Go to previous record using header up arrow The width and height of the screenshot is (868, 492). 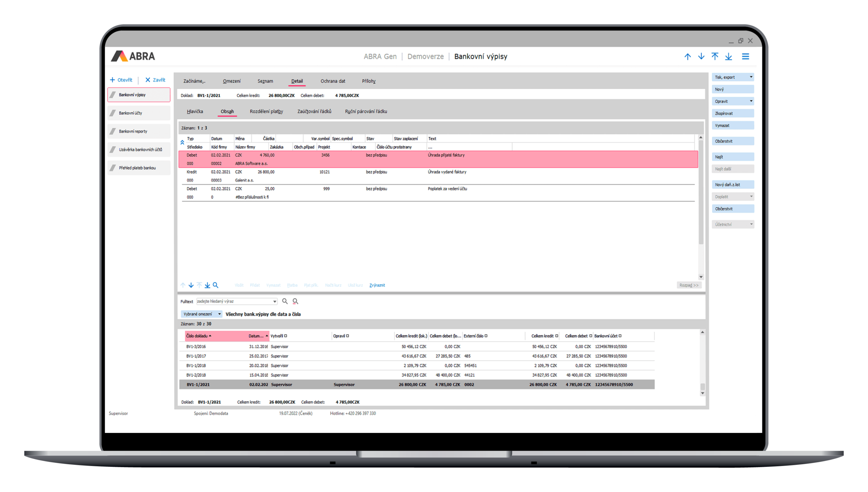[687, 57]
